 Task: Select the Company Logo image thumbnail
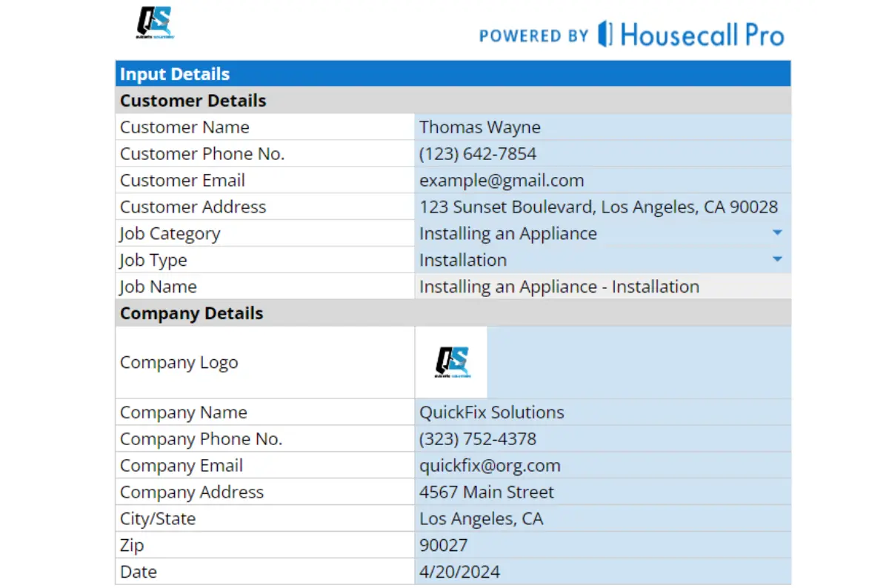451,362
